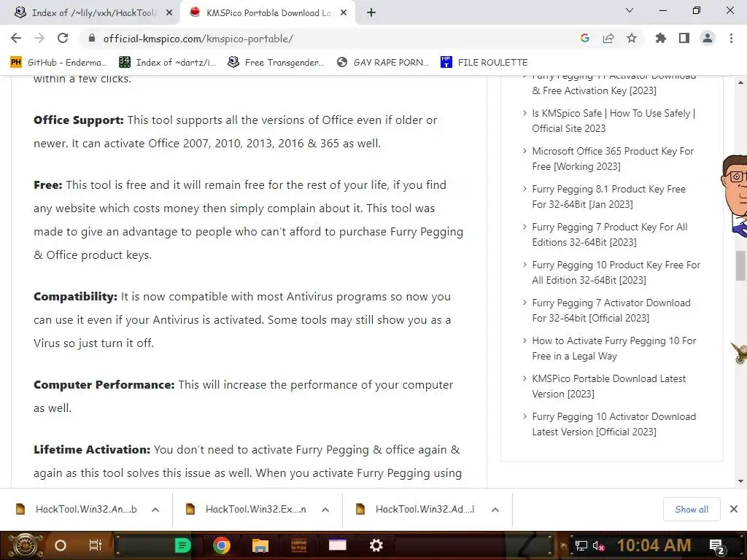Open Is KMSpico Safe sidebar link
The height and width of the screenshot is (560, 747).
coord(613,121)
